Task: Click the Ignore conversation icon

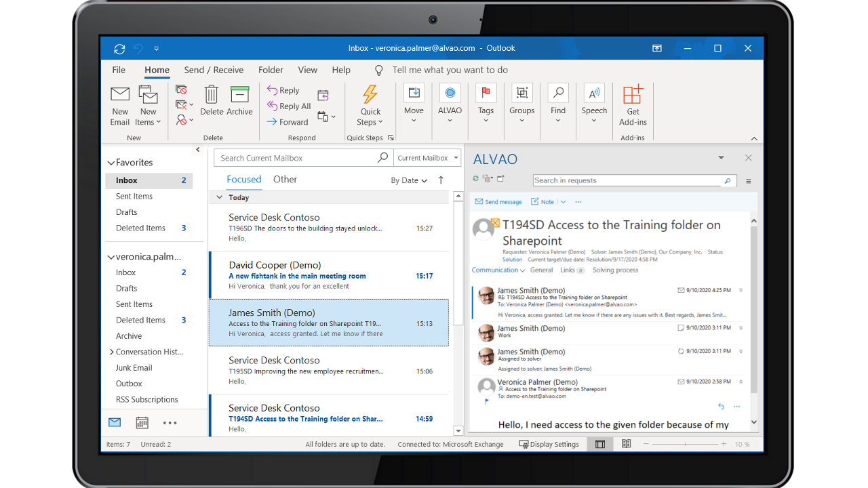Action: pyautogui.click(x=181, y=89)
